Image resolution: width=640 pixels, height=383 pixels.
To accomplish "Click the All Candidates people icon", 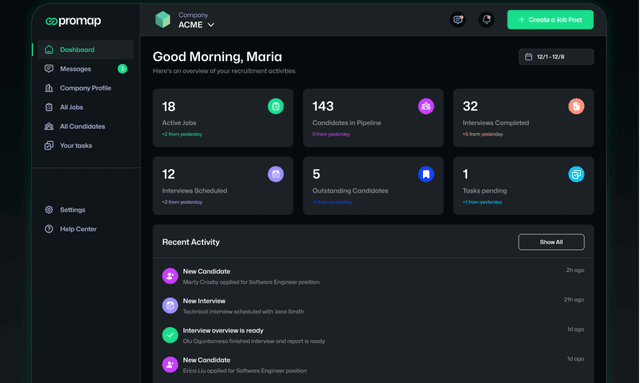I will (x=49, y=126).
